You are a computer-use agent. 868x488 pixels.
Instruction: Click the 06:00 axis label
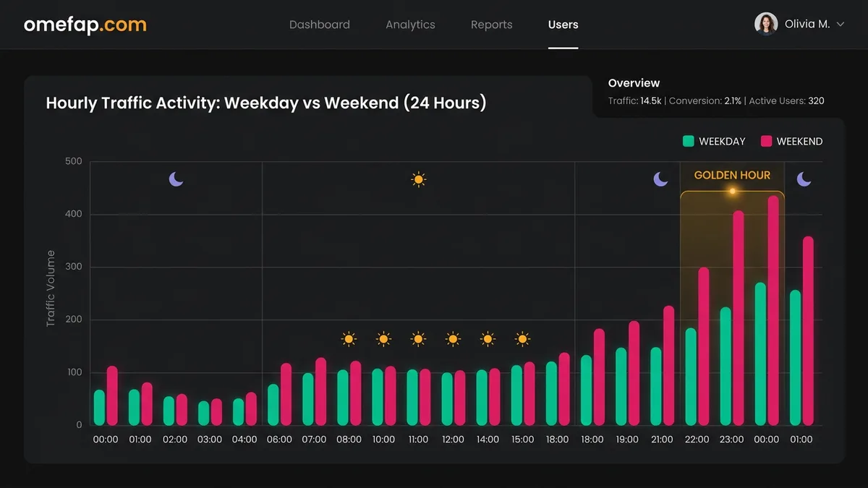(280, 440)
